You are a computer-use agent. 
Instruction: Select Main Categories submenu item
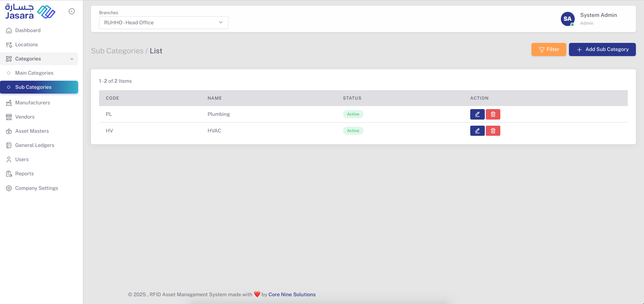click(x=34, y=73)
